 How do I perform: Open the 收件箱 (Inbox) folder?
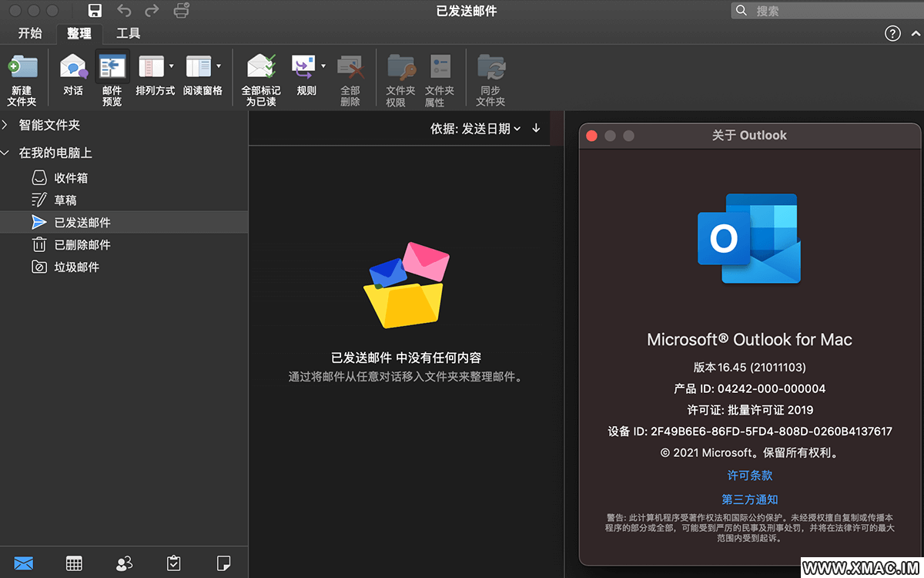pyautogui.click(x=124, y=178)
